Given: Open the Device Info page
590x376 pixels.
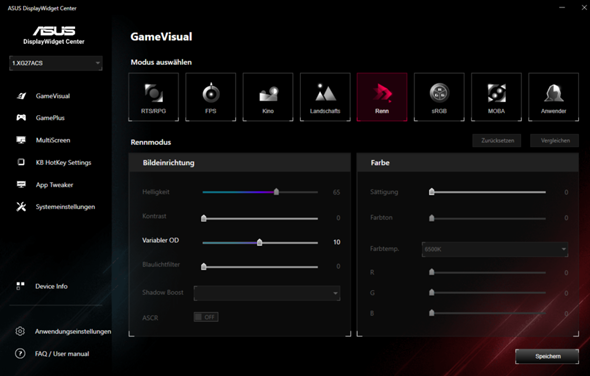Looking at the screenshot, I should click(52, 286).
